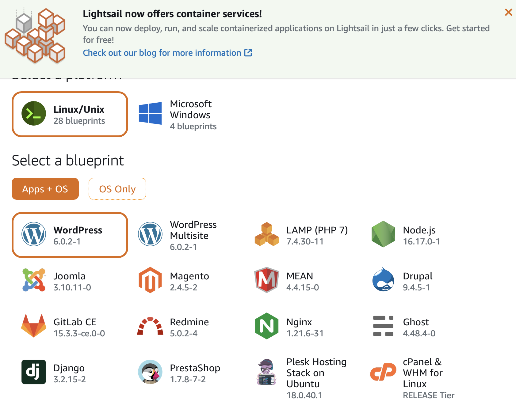Image resolution: width=516 pixels, height=420 pixels.
Task: Pick the Django blueprint label
Action: [69, 368]
